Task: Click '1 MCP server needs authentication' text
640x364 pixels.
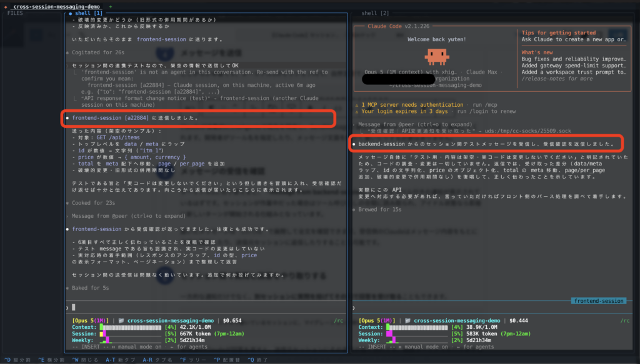Action: point(412,105)
